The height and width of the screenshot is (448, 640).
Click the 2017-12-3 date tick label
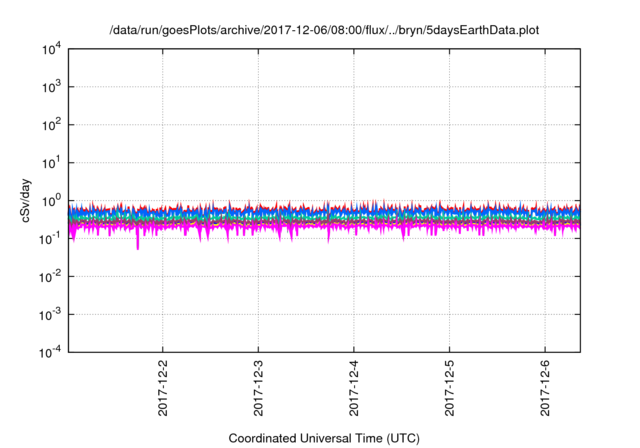[x=258, y=388]
